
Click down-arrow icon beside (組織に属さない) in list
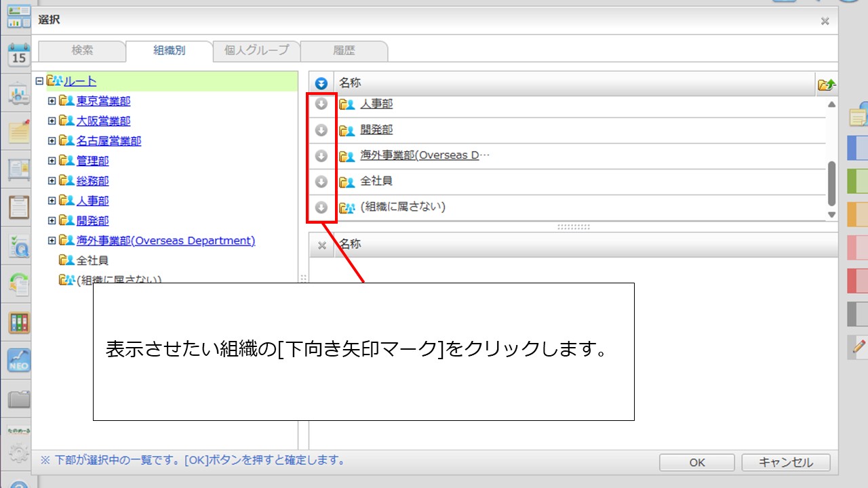tap(321, 207)
